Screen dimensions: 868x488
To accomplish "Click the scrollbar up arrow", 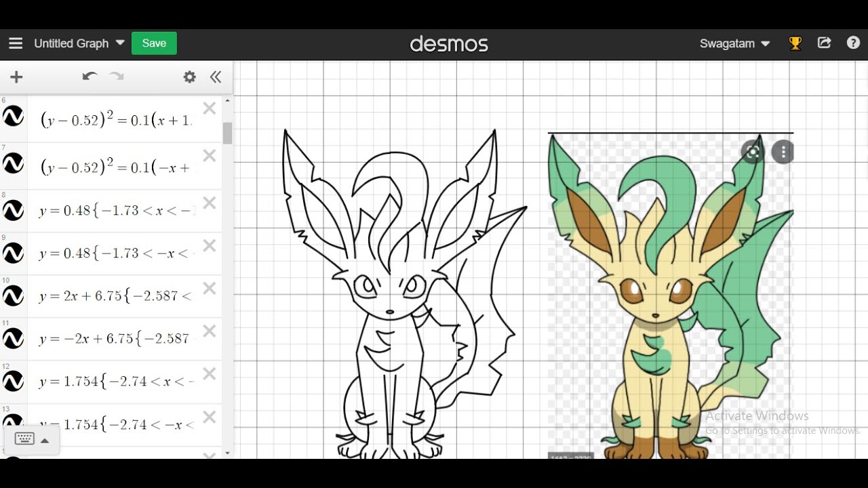I will tap(227, 100).
